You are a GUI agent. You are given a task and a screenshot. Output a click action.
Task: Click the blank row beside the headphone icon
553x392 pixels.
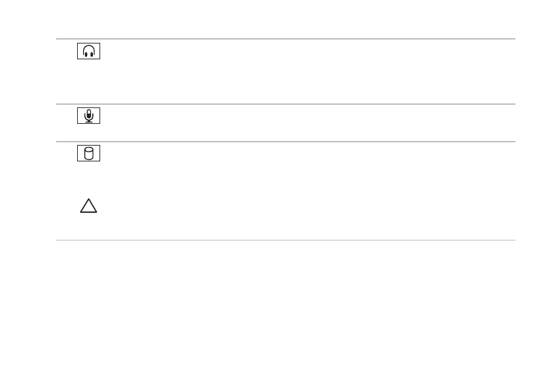pyautogui.click(x=308, y=72)
